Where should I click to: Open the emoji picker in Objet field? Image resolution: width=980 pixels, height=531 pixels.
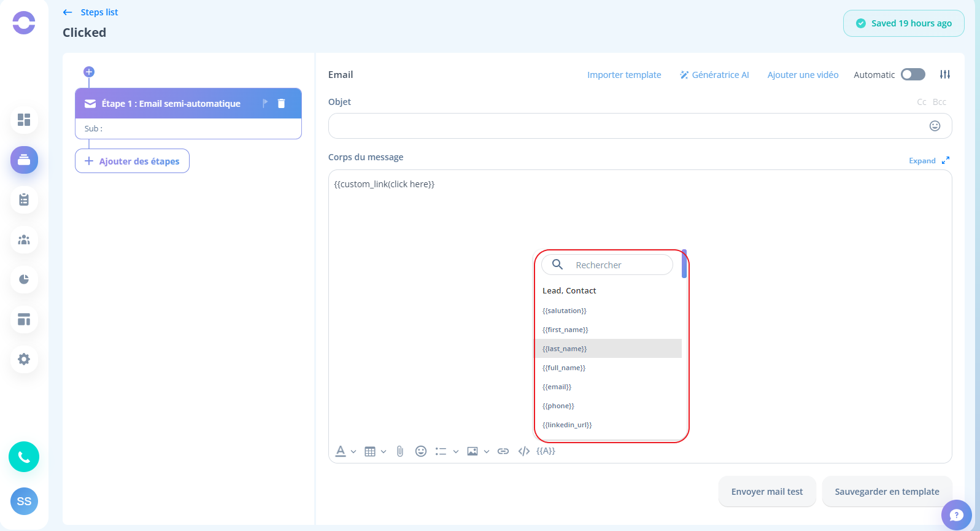[x=935, y=126]
